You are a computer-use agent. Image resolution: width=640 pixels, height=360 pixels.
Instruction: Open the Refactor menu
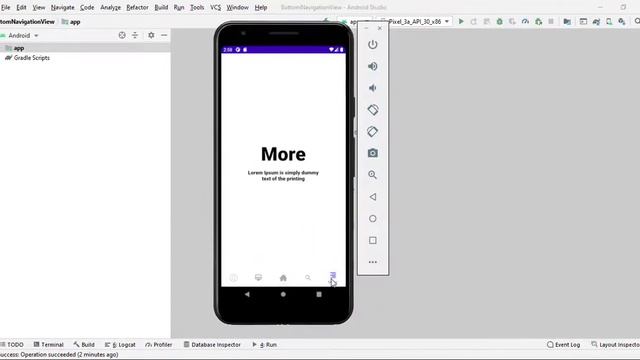pos(138,7)
